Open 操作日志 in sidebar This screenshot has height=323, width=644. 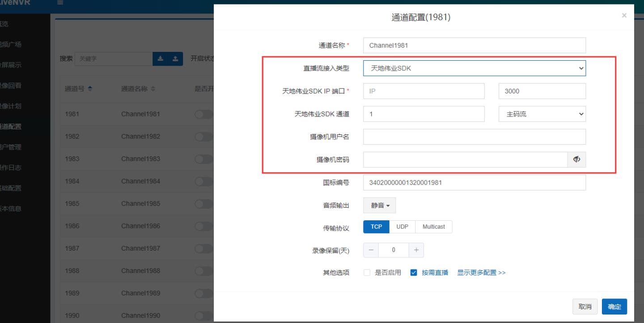[10, 168]
